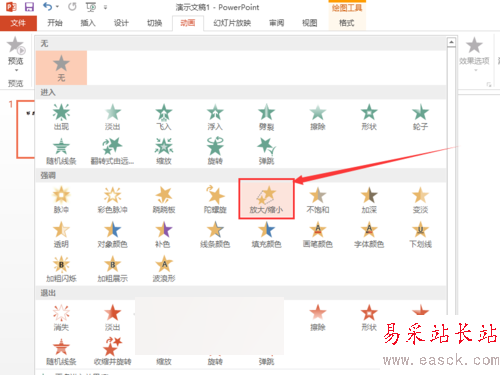Image resolution: width=500 pixels, height=375 pixels.
Task: Choose the 浮入 entrance effect
Action: 215,117
